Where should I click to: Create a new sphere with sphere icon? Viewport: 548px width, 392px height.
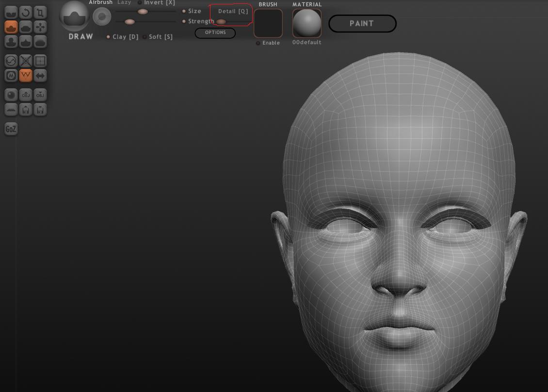(11, 95)
